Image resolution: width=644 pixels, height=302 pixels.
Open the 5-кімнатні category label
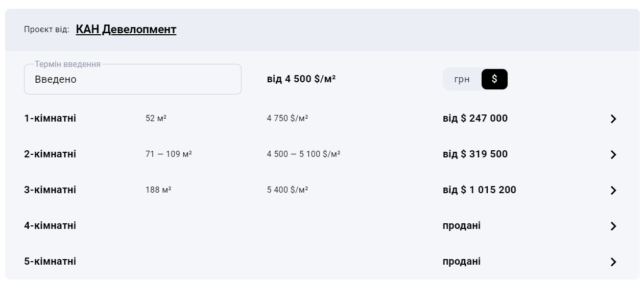(50, 262)
